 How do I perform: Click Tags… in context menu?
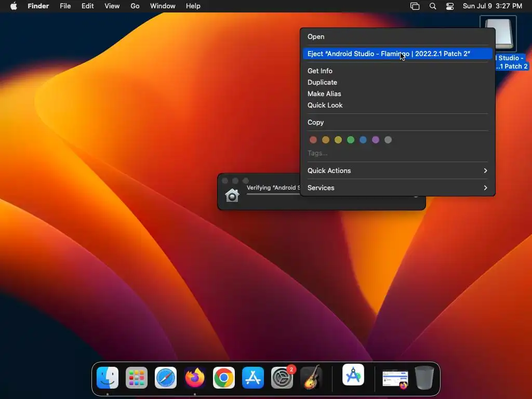317,153
